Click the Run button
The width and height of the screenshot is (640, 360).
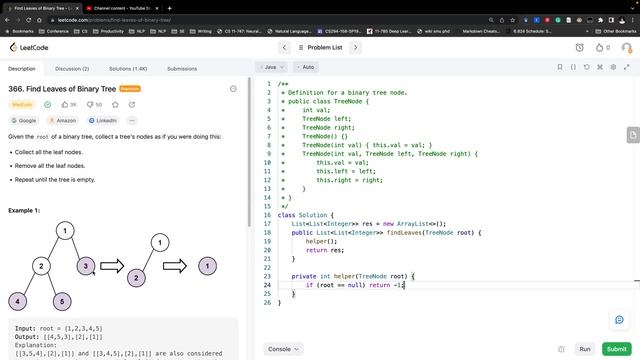(584, 349)
